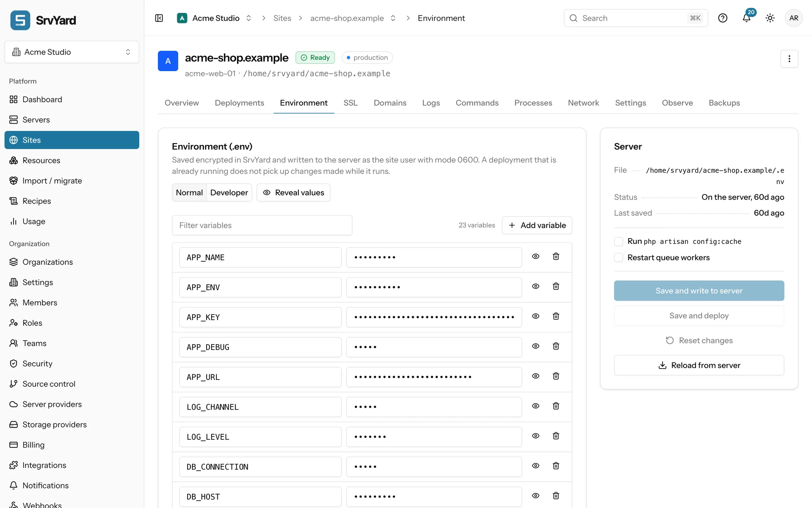The width and height of the screenshot is (812, 508).
Task: Reveal the APP_KEY value
Action: [536, 316]
